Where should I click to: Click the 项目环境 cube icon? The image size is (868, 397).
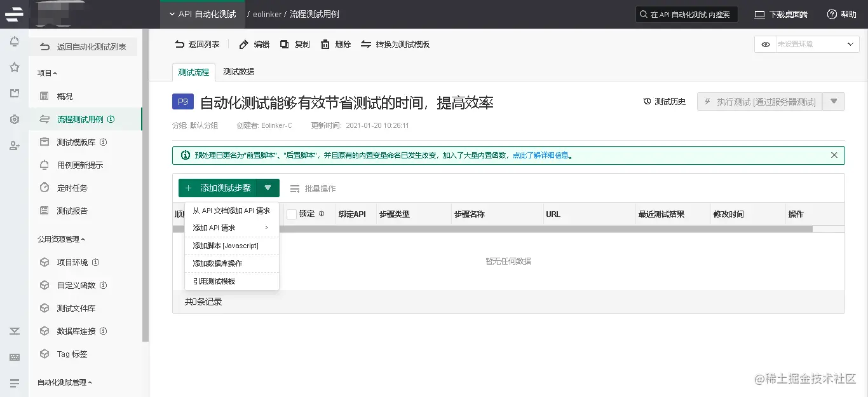[44, 262]
